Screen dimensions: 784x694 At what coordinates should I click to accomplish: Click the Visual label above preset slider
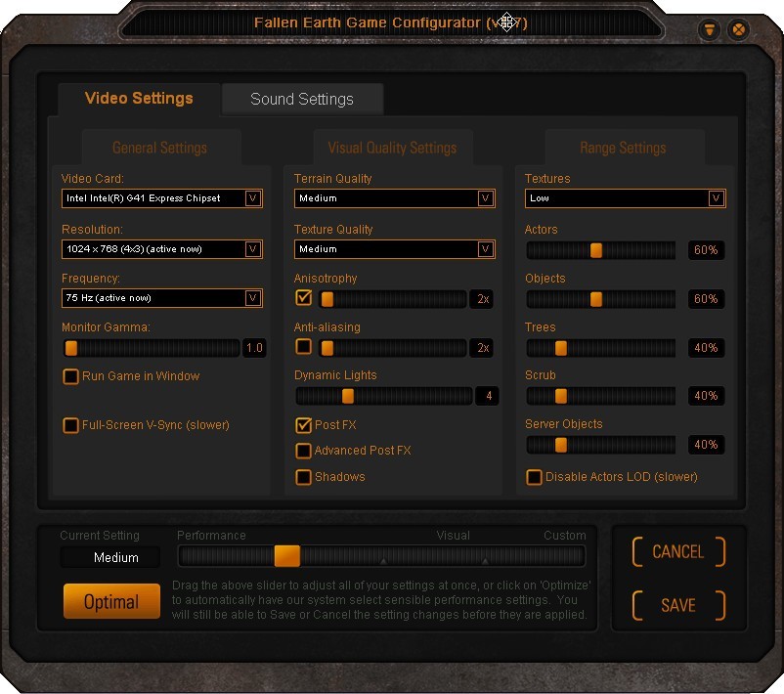click(453, 536)
